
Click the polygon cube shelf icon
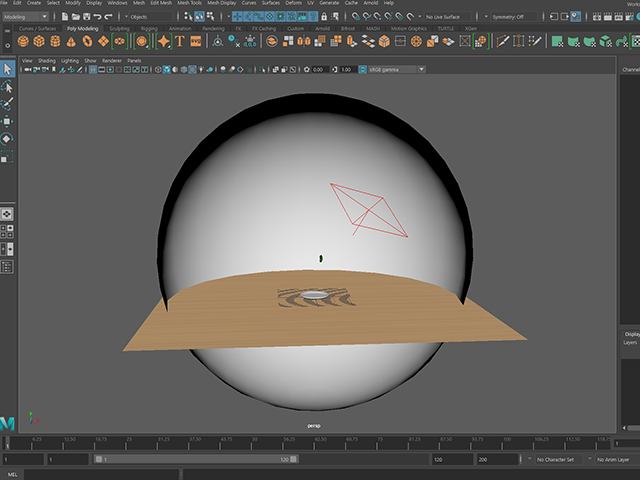pyautogui.click(x=39, y=41)
